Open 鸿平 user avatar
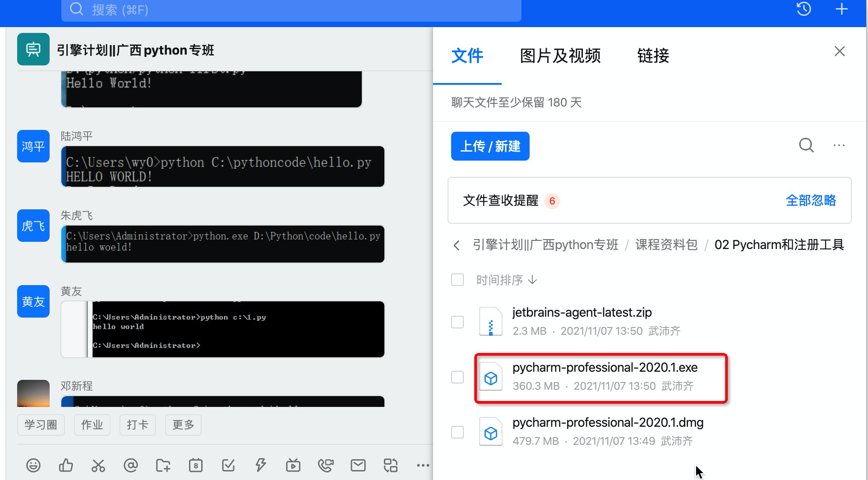The height and width of the screenshot is (480, 868). click(33, 146)
